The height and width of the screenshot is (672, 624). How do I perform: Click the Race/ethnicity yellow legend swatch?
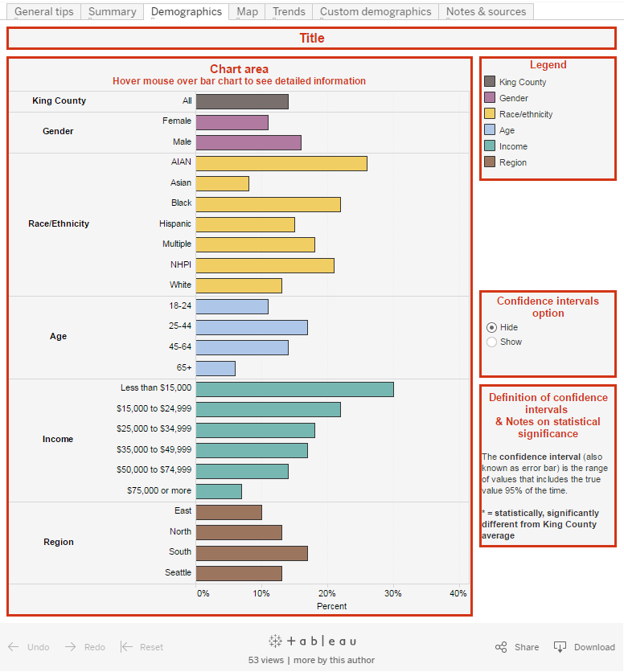[x=490, y=114]
